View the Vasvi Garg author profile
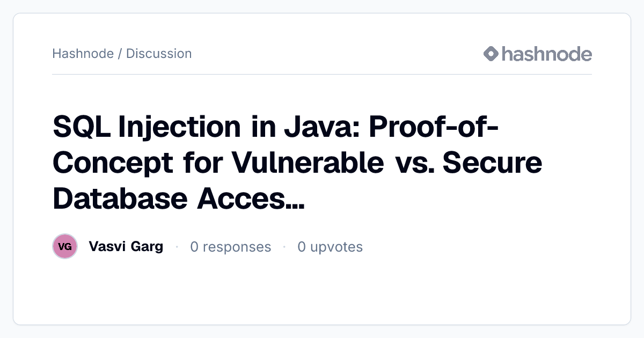 coord(126,247)
